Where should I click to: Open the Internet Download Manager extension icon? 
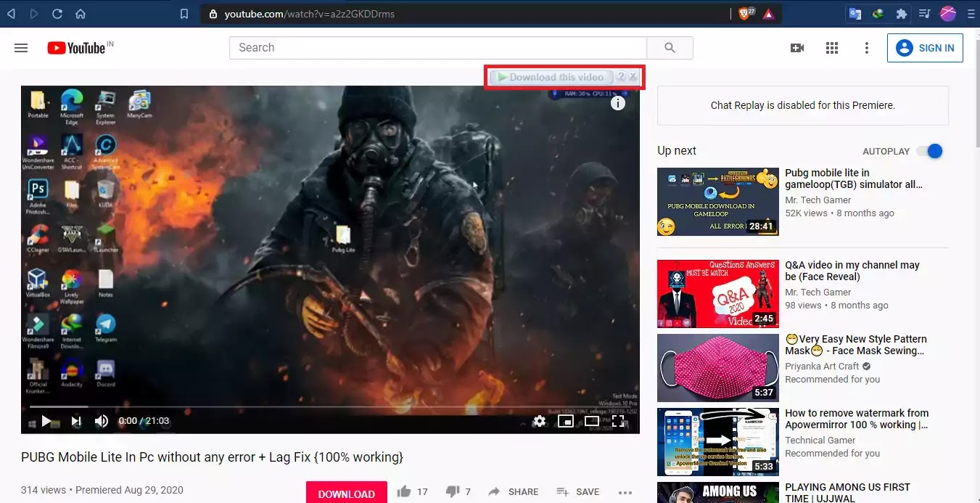pos(878,14)
